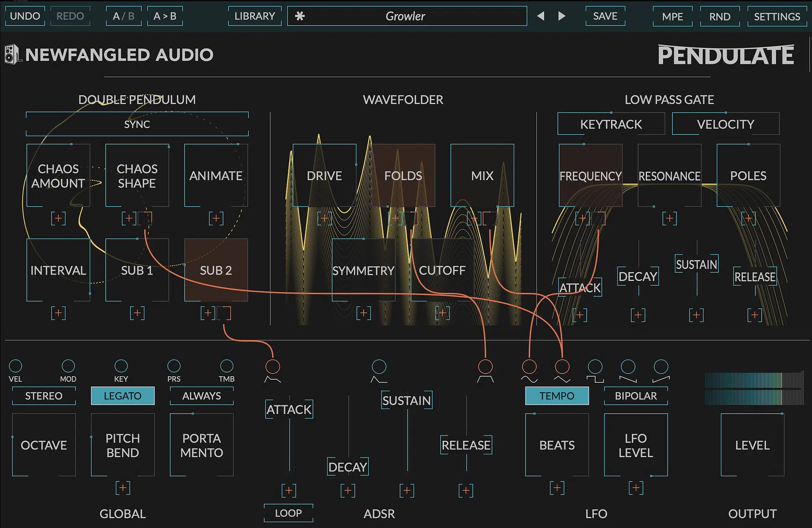The image size is (812, 528).
Task: Click the ADSR ATTACK slider
Action: pos(289,409)
